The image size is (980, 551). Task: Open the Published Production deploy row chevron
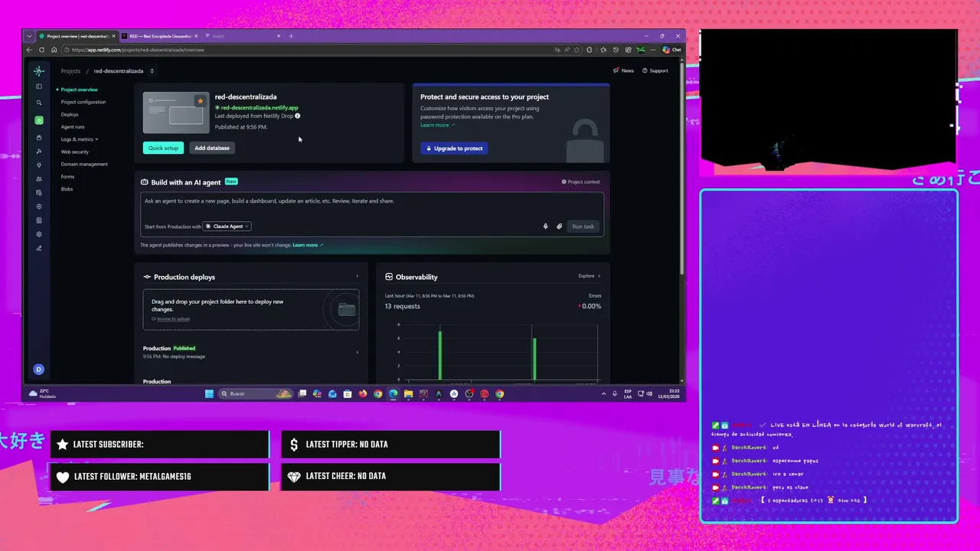[357, 352]
